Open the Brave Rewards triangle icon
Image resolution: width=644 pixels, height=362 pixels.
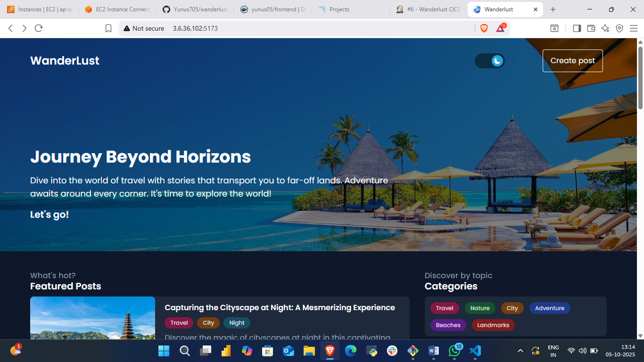[x=500, y=28]
